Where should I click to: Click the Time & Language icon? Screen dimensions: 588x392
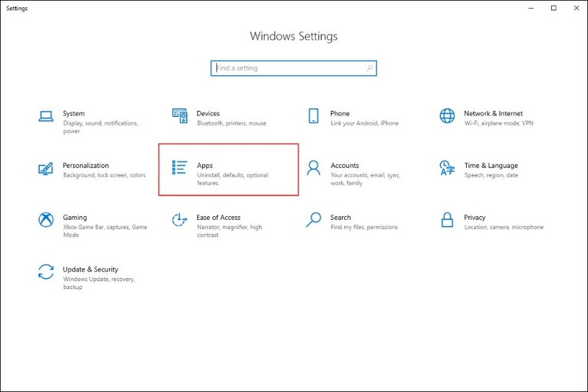click(x=447, y=168)
